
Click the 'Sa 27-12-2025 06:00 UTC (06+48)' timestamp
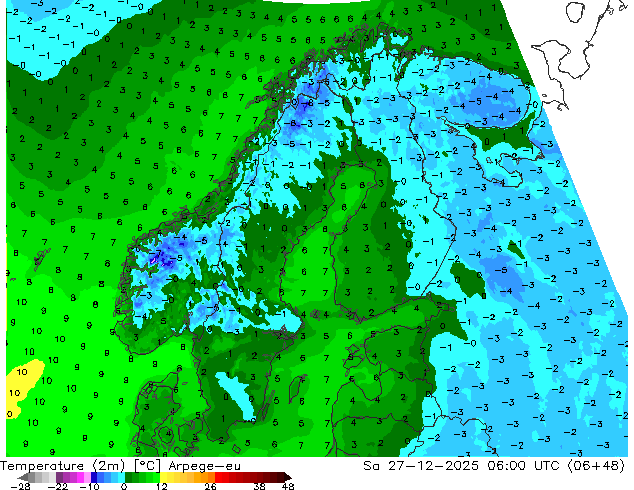pos(494,466)
